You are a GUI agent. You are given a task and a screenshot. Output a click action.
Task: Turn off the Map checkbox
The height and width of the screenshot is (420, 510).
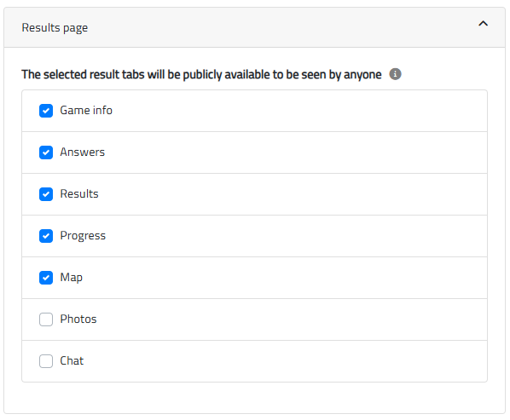pyautogui.click(x=46, y=278)
